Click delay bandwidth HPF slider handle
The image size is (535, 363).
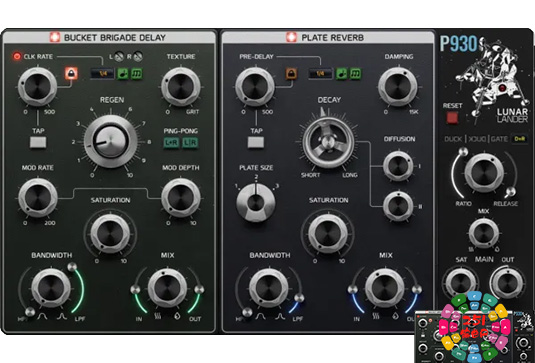click(30, 311)
